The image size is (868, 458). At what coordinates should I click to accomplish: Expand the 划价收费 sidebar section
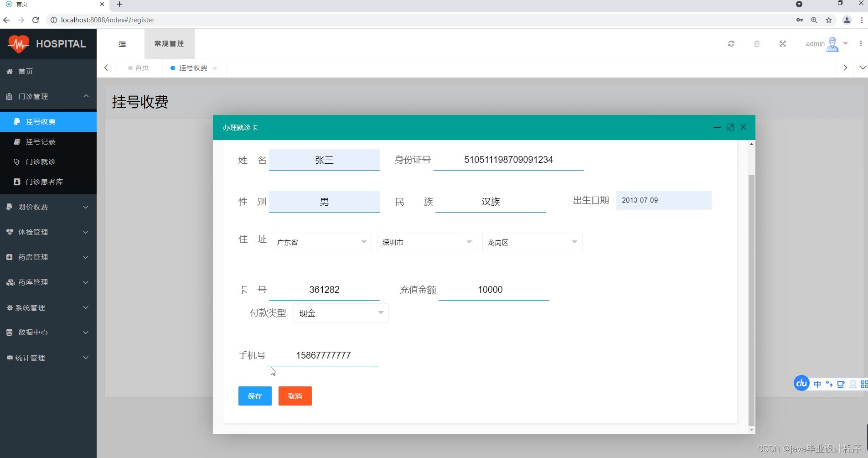pos(48,207)
